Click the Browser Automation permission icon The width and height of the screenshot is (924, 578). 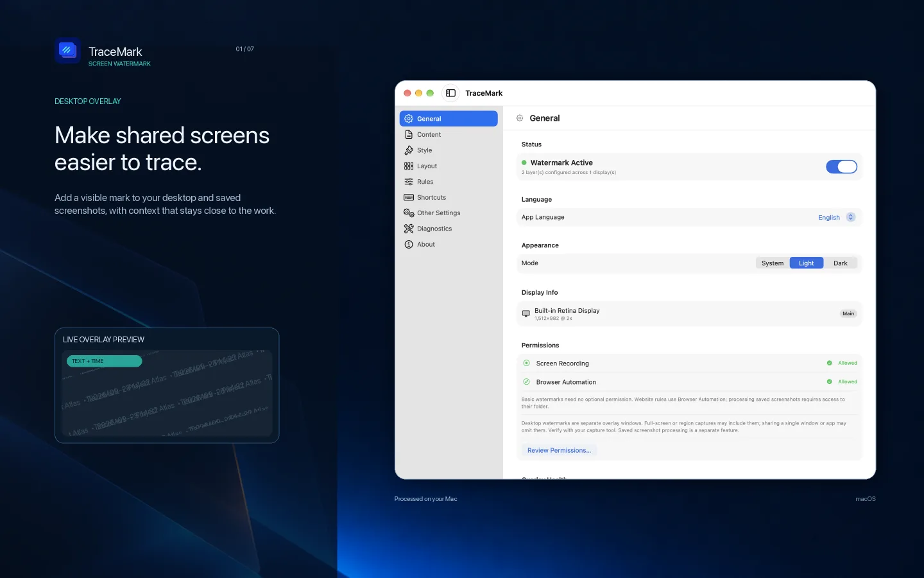(x=526, y=381)
